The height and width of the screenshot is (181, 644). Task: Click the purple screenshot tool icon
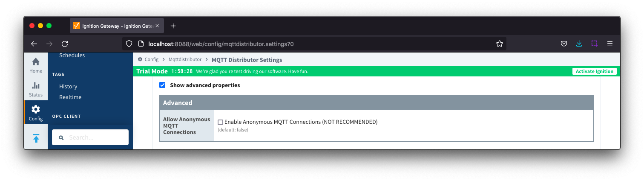[x=594, y=44]
